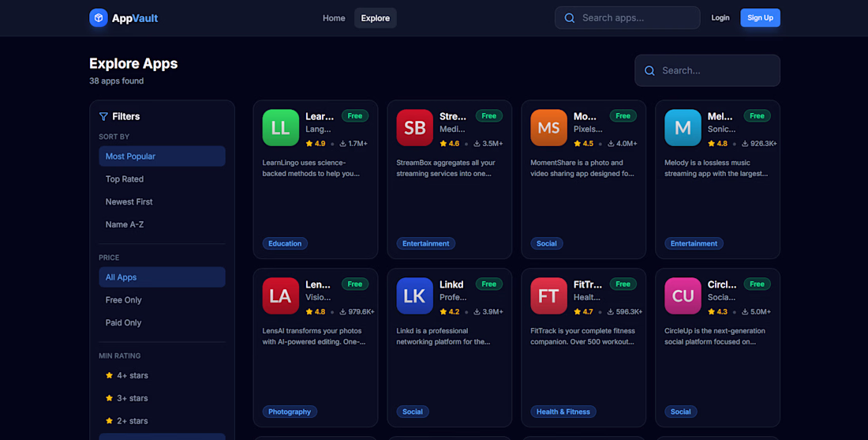Sort apps by Newest First

(x=163, y=201)
